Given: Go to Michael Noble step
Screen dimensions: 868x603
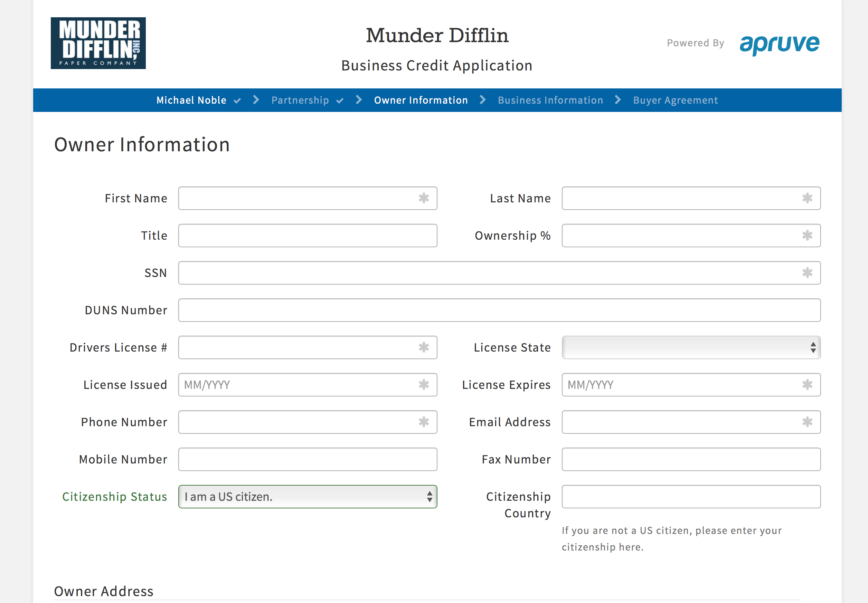Looking at the screenshot, I should [191, 100].
